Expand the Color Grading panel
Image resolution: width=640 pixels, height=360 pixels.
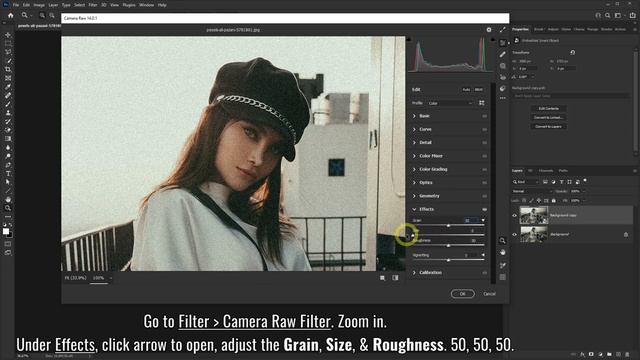[x=414, y=169]
